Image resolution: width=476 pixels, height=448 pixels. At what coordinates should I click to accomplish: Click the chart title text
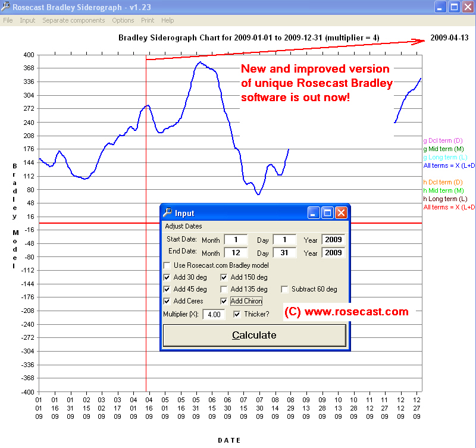[x=249, y=37]
